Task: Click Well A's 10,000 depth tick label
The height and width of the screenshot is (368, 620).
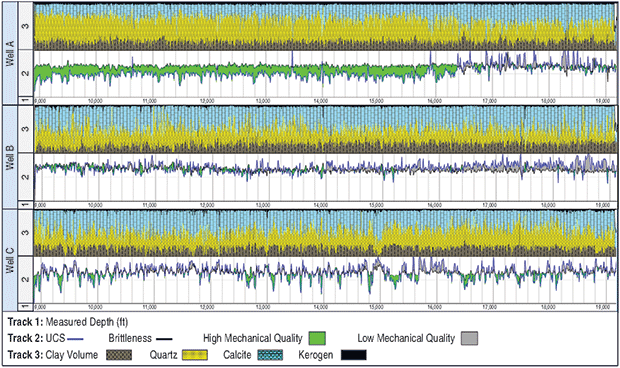Action: click(x=95, y=101)
